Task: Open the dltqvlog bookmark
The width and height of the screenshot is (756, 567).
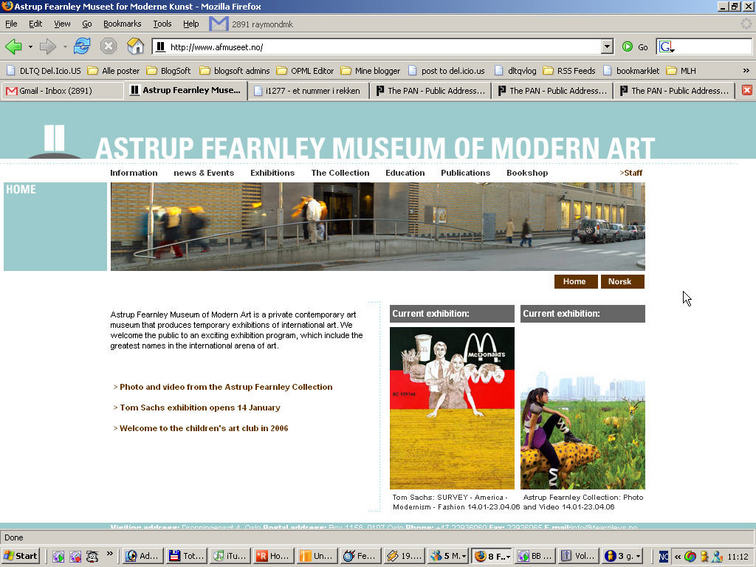Action: pyautogui.click(x=515, y=71)
